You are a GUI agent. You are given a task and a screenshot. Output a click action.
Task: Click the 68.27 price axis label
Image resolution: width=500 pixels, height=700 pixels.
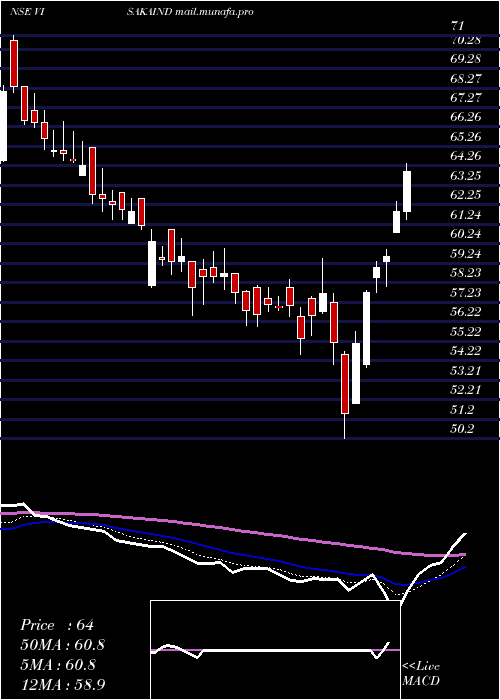tap(466, 79)
